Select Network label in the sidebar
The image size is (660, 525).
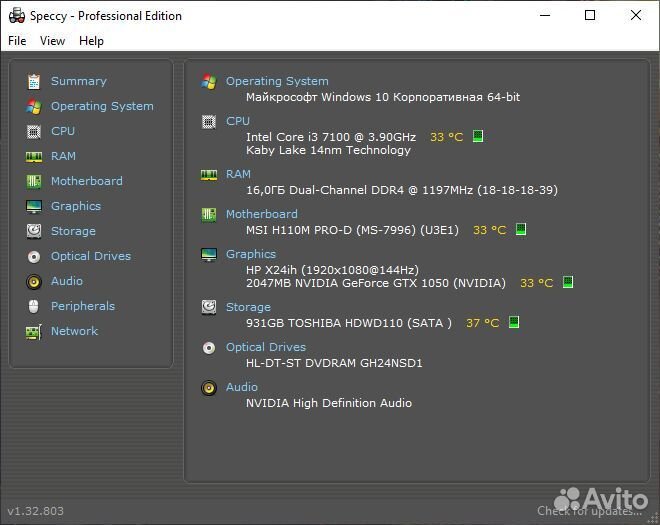tap(75, 331)
